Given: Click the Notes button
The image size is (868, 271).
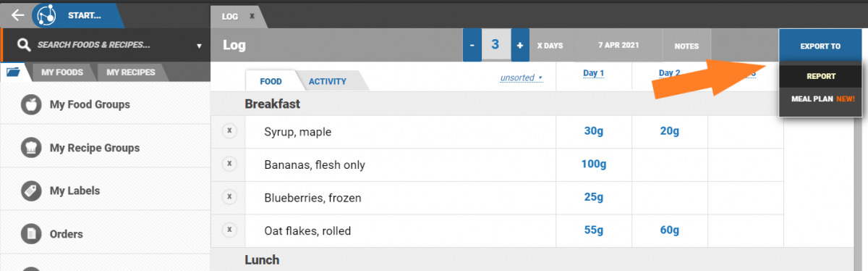Looking at the screenshot, I should tap(686, 46).
